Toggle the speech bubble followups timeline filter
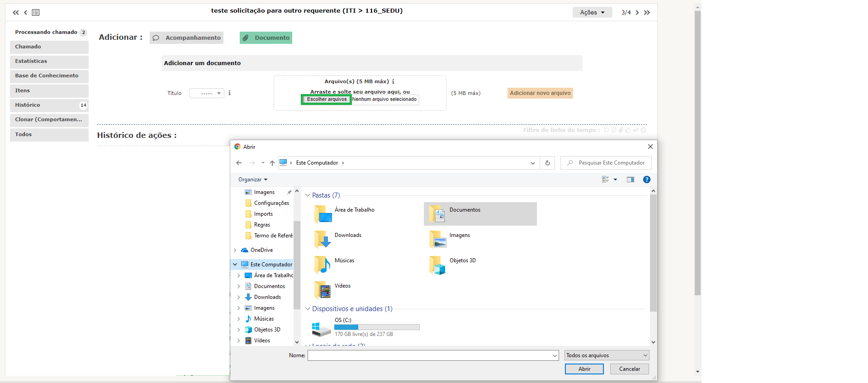 pyautogui.click(x=606, y=130)
